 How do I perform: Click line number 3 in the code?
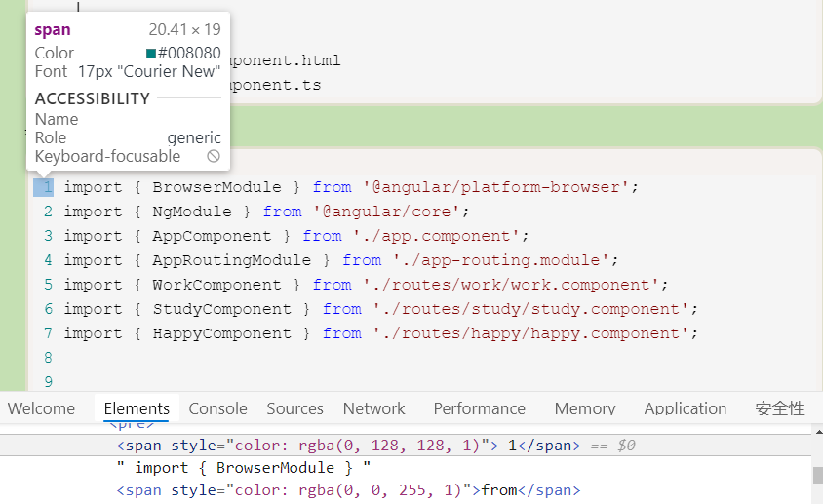(49, 236)
